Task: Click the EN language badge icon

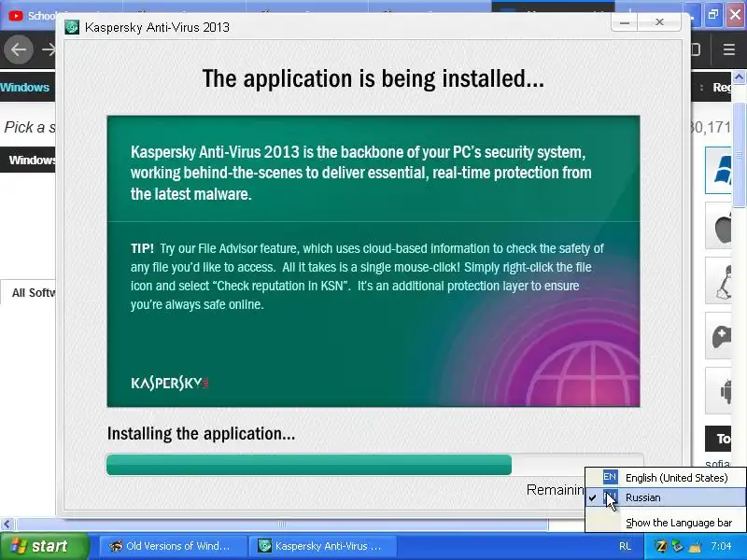Action: 611,477
